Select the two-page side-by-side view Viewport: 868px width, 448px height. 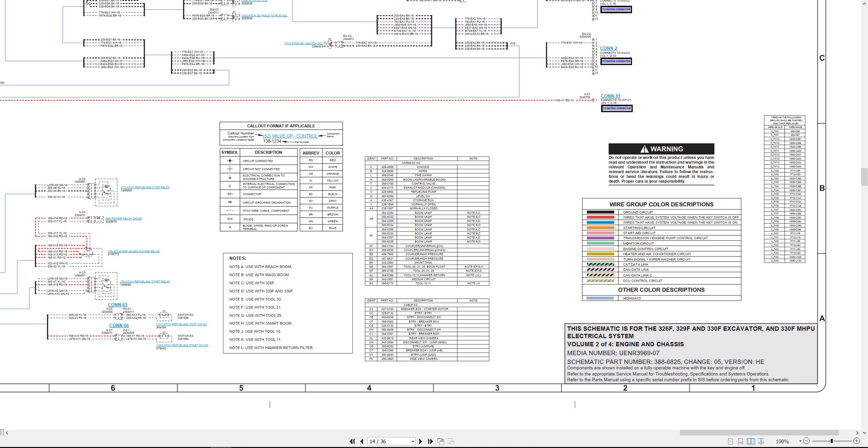pos(751,441)
